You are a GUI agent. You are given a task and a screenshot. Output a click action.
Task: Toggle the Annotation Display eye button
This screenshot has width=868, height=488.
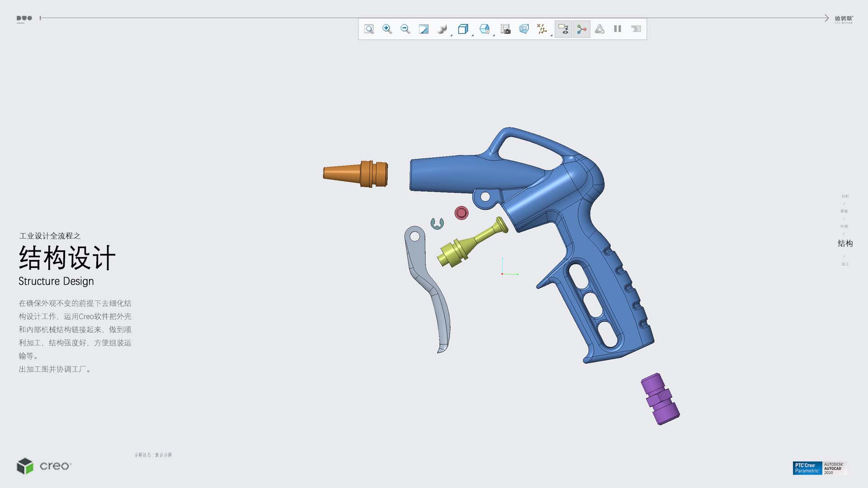pyautogui.click(x=563, y=29)
